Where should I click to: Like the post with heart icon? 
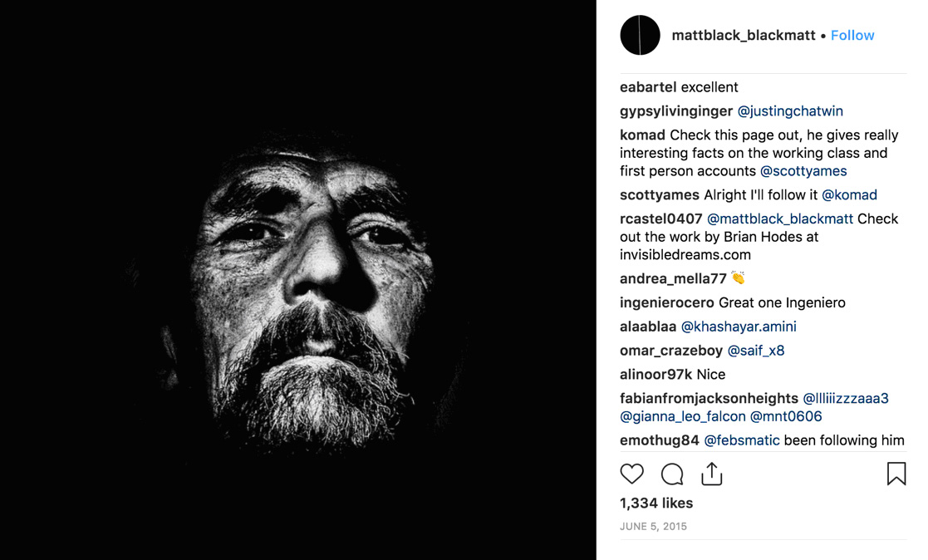tap(632, 474)
